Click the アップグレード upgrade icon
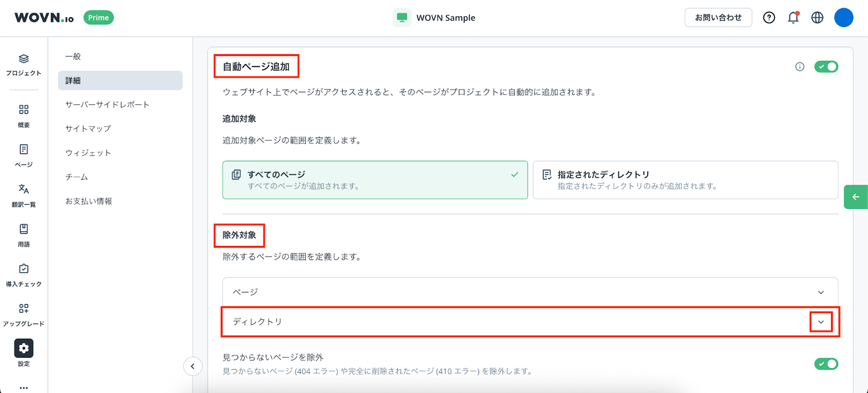868x393 pixels. click(23, 308)
